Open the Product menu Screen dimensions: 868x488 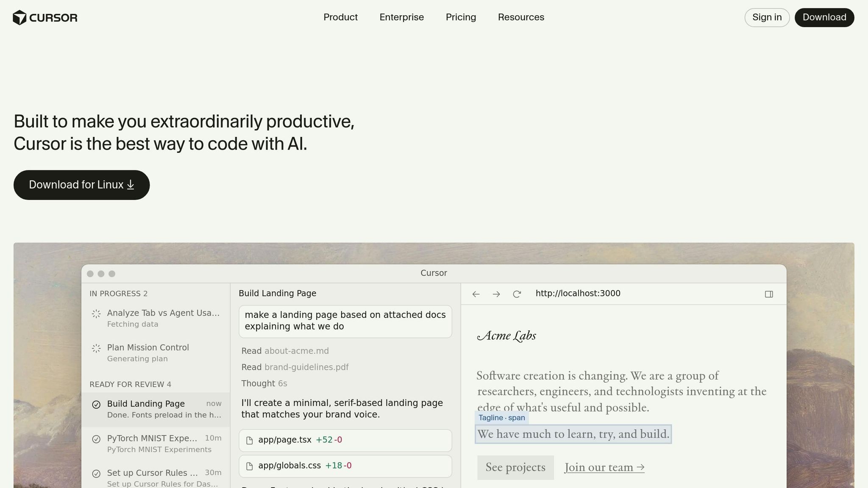coord(340,17)
